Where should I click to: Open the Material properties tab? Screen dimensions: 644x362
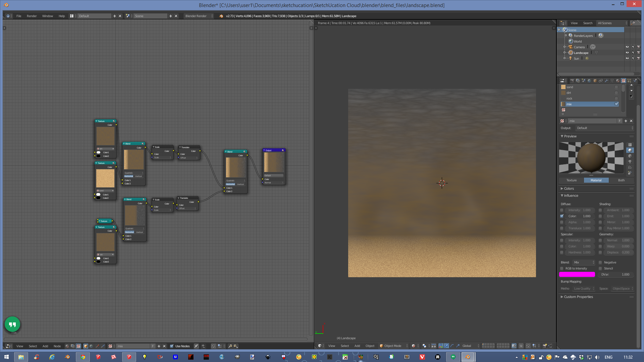[618, 81]
